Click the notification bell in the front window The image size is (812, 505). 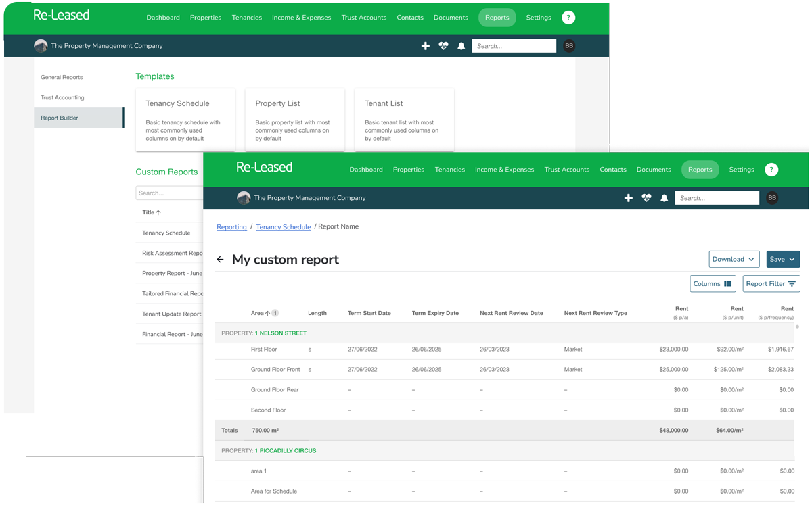click(x=664, y=198)
